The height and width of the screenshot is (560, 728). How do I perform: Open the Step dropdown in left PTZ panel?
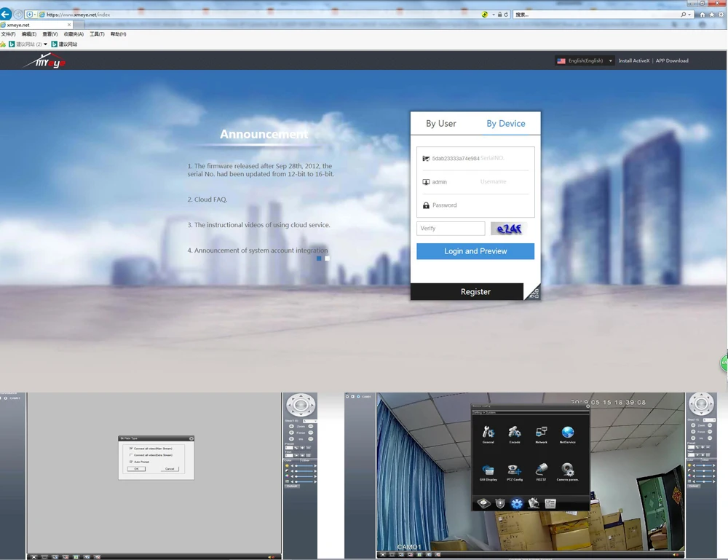[309, 421]
